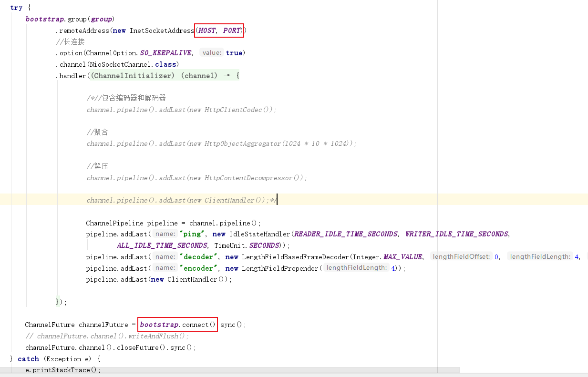Click the highlighted bootstrap.connect() call

(177, 324)
